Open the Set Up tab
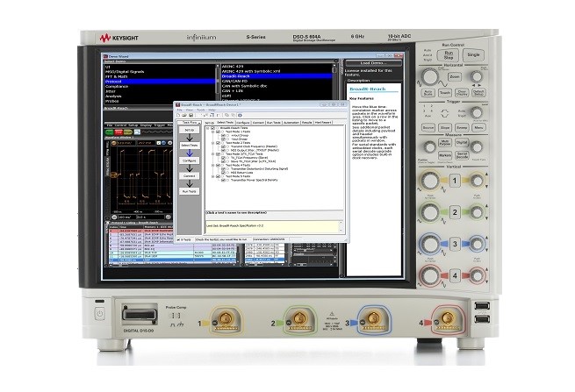575x392 pixels. coord(210,123)
